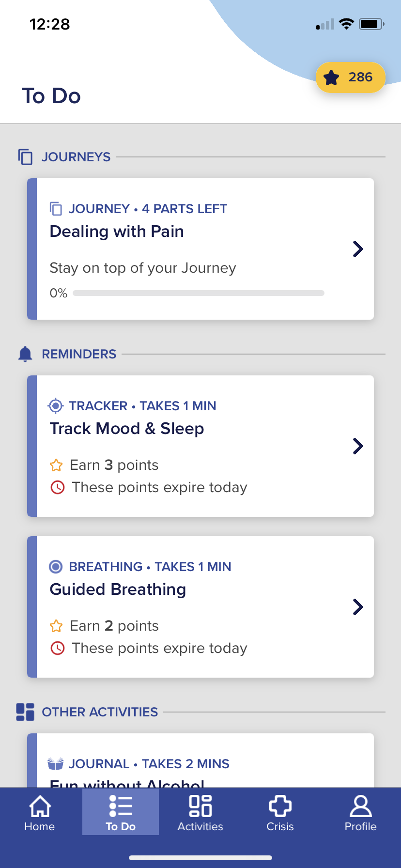
Task: Tap the tracker target icon
Action: (x=56, y=406)
